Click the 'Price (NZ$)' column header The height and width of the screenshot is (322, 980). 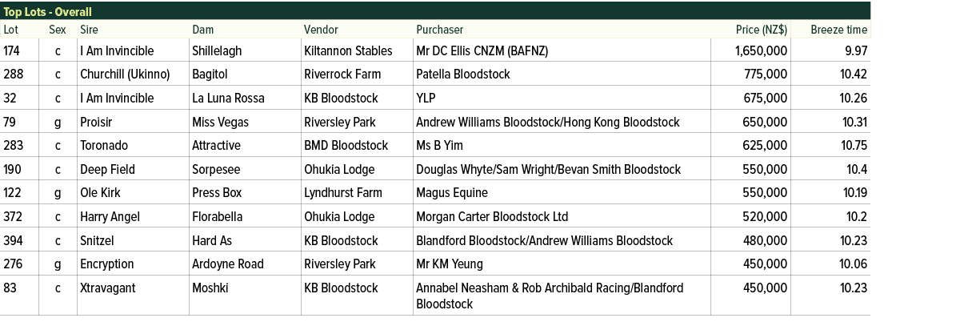click(x=761, y=30)
